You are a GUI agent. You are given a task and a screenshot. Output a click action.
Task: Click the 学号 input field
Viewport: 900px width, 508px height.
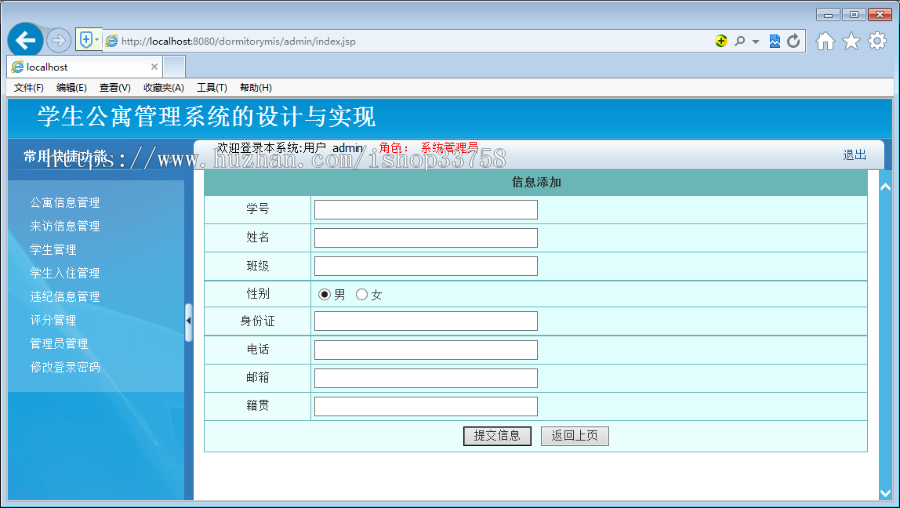click(426, 210)
